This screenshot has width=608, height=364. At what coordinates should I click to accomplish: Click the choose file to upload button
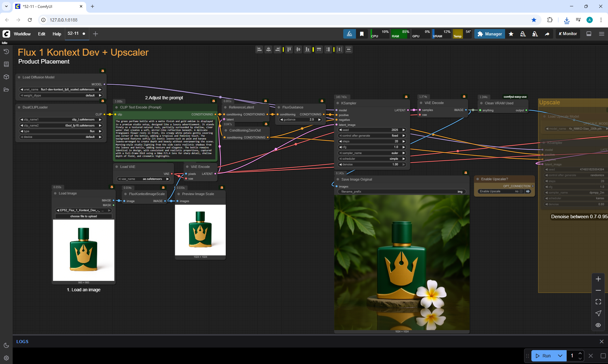click(x=84, y=216)
